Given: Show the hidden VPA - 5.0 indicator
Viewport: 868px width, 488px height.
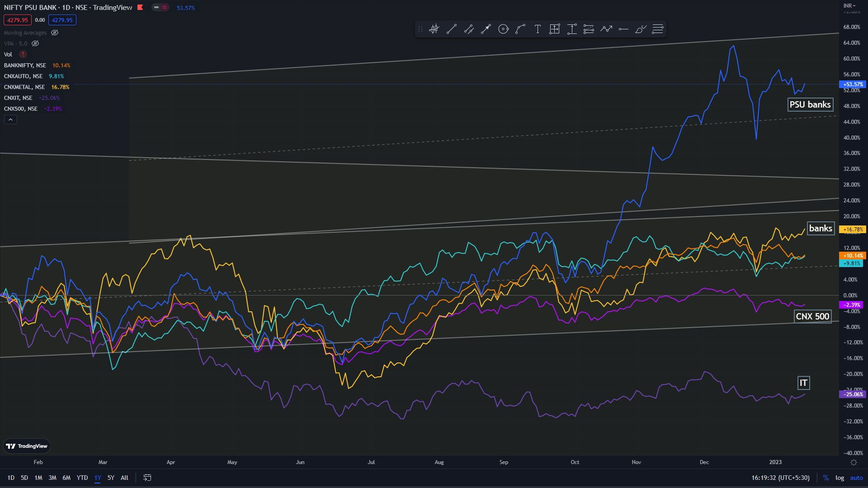Looking at the screenshot, I should (35, 43).
